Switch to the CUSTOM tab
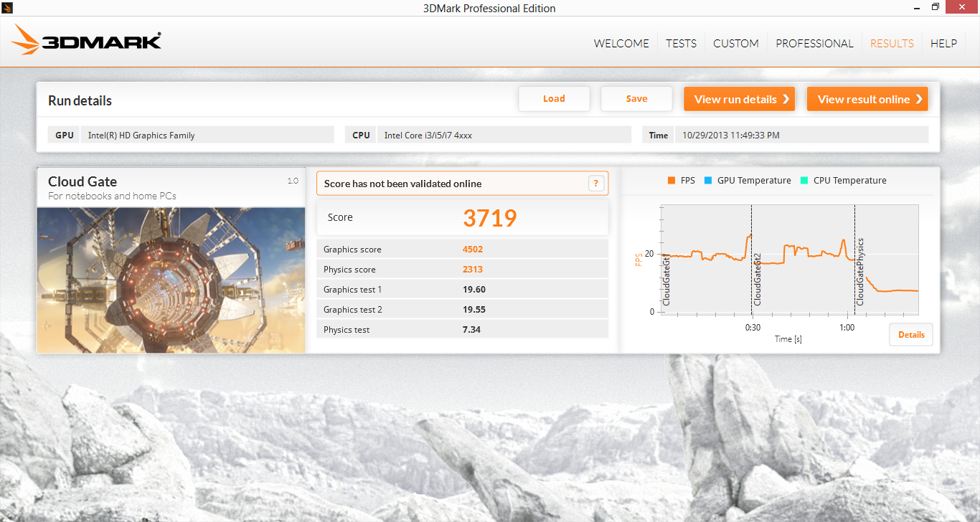Image resolution: width=980 pixels, height=522 pixels. tap(735, 44)
